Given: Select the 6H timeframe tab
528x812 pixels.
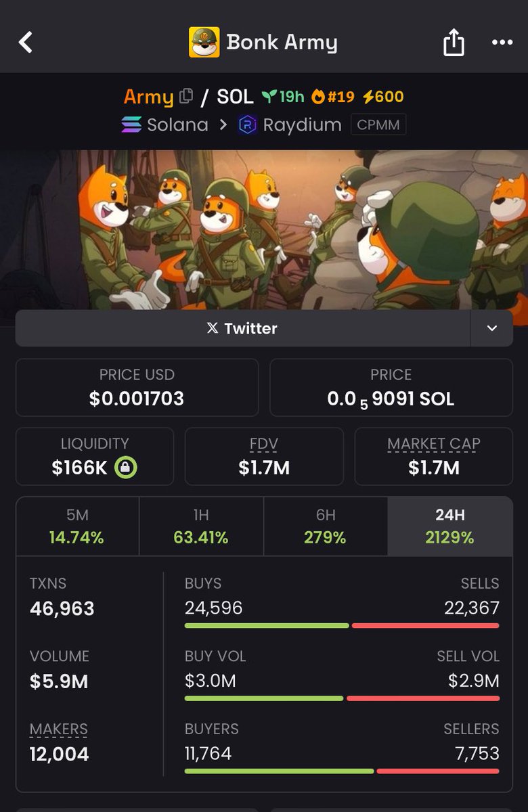Looking at the screenshot, I should (x=326, y=526).
